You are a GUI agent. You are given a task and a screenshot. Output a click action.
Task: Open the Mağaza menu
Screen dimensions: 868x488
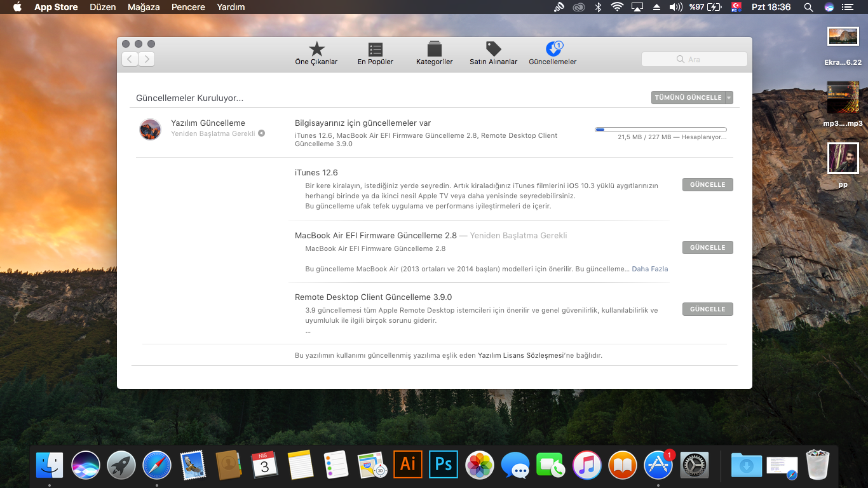pyautogui.click(x=144, y=7)
